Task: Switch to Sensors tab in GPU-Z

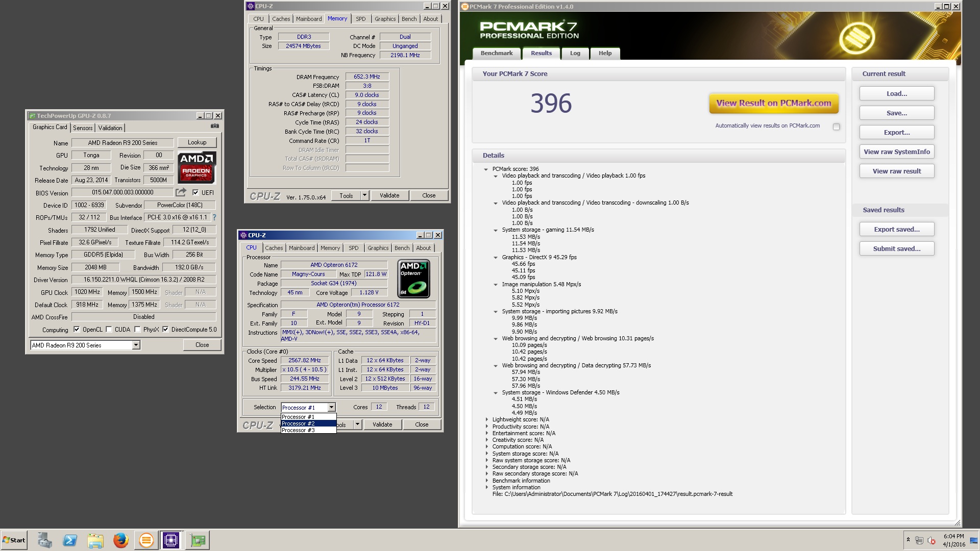Action: (x=83, y=128)
